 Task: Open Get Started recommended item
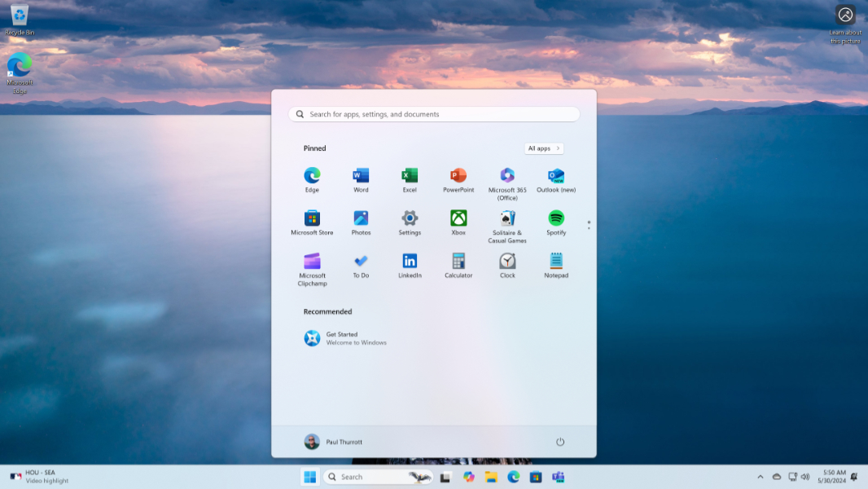tap(342, 338)
